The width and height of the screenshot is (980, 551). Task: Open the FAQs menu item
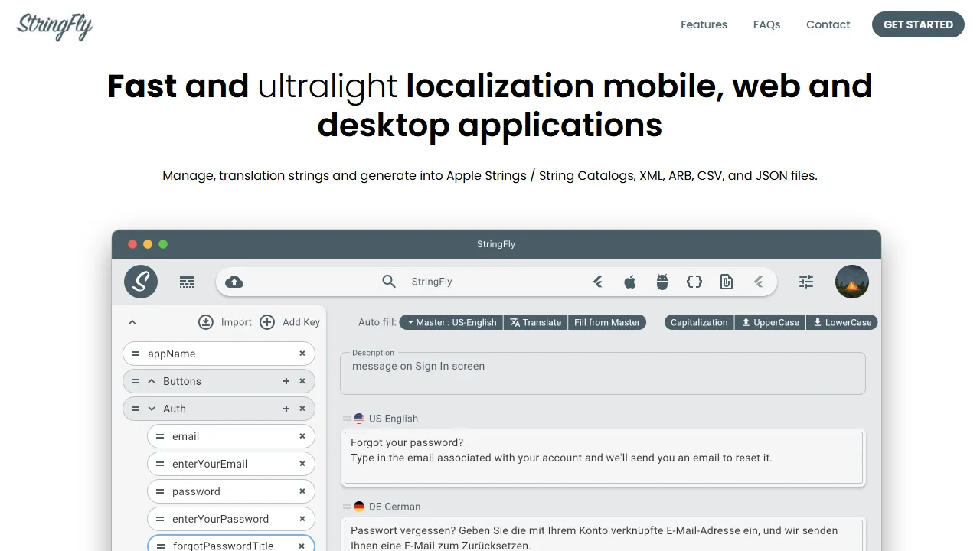pos(766,24)
